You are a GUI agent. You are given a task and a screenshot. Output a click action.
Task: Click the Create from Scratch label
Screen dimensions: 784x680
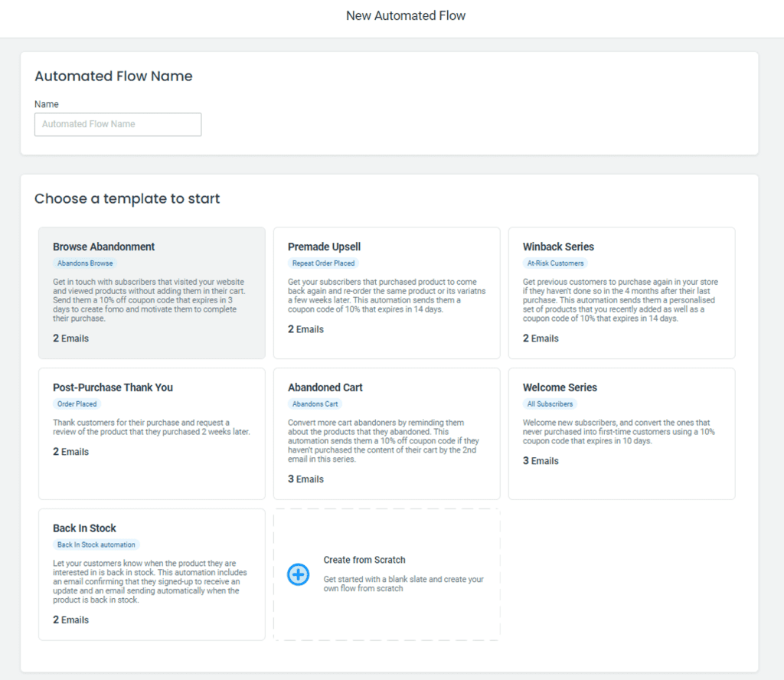point(364,560)
